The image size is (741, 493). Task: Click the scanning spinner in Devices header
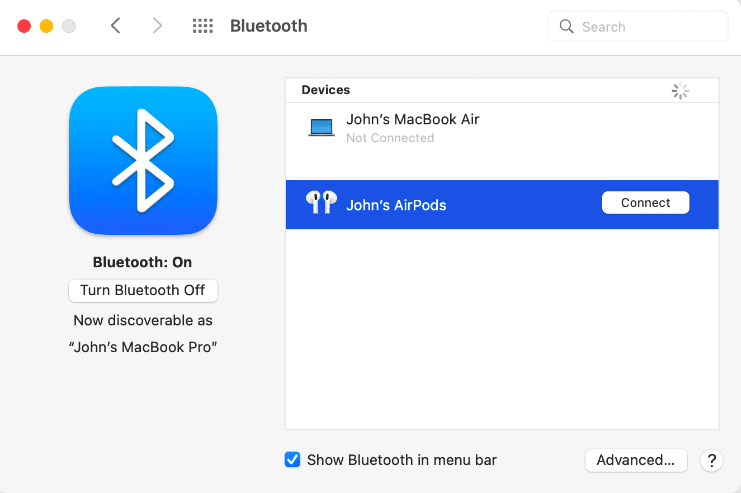click(x=680, y=91)
